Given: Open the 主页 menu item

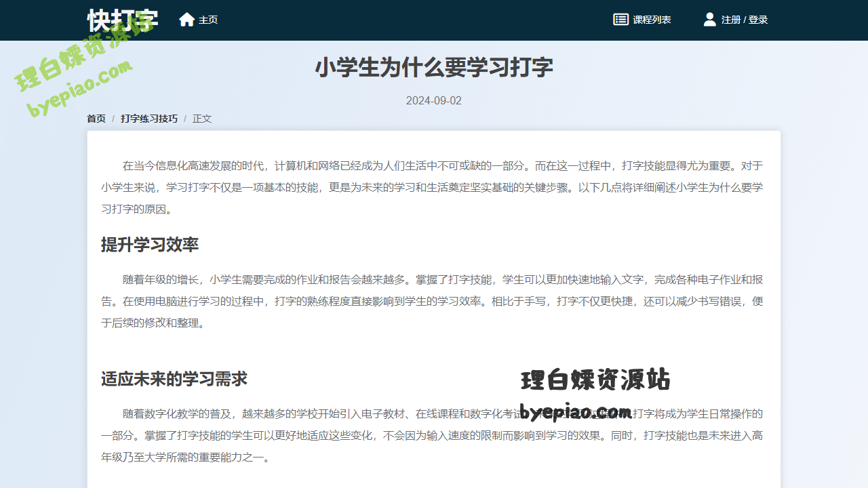Looking at the screenshot, I should pyautogui.click(x=207, y=20).
